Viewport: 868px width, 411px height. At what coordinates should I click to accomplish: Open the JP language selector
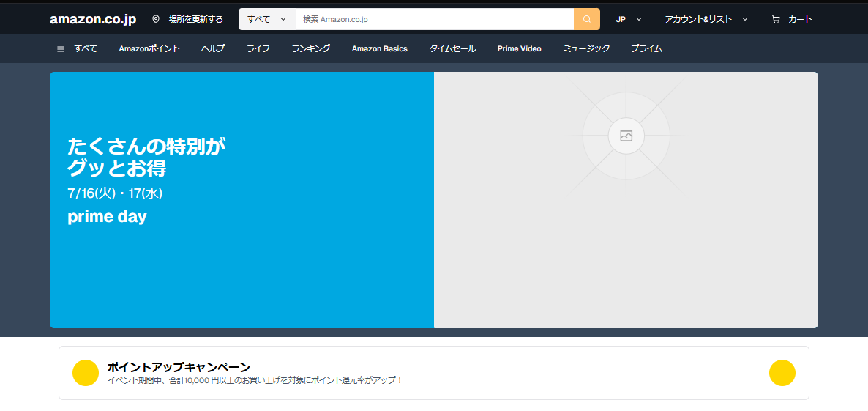coord(629,19)
